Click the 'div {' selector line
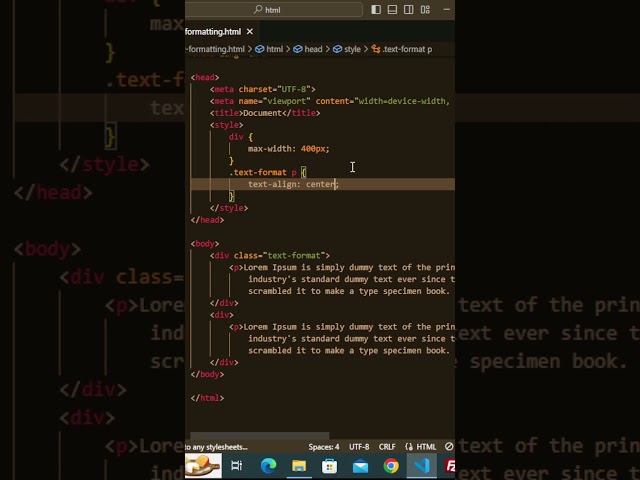The image size is (640, 480). pyautogui.click(x=241, y=137)
